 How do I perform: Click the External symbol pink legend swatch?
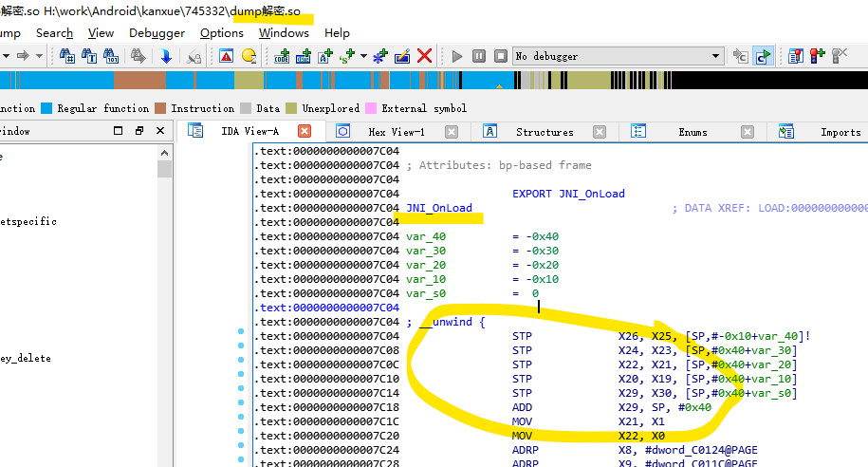click(371, 108)
